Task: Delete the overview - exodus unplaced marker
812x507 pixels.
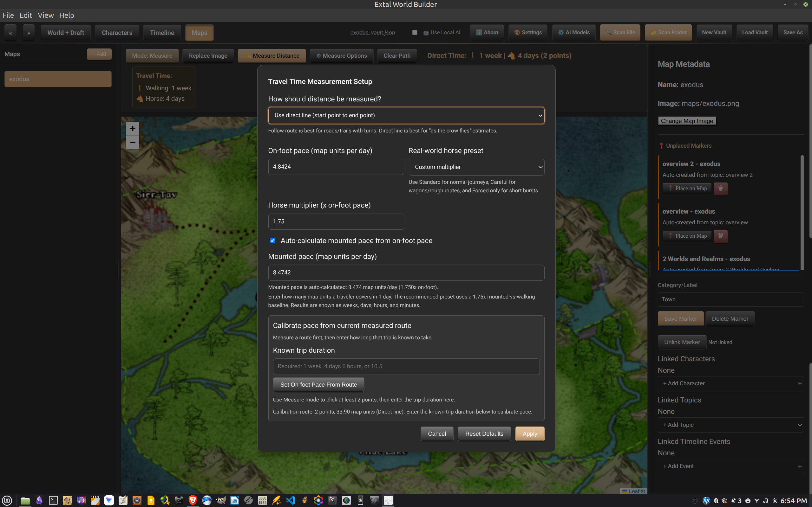Action: [x=720, y=236]
